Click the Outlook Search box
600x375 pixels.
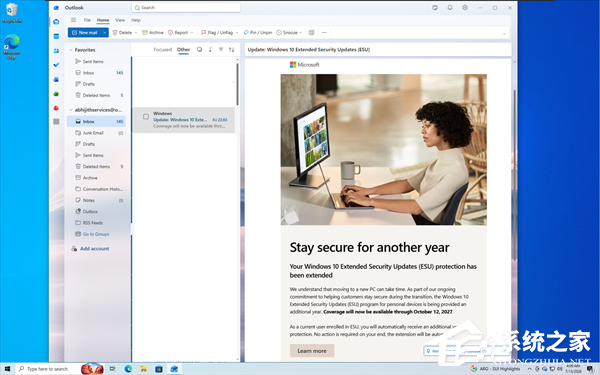[186, 8]
